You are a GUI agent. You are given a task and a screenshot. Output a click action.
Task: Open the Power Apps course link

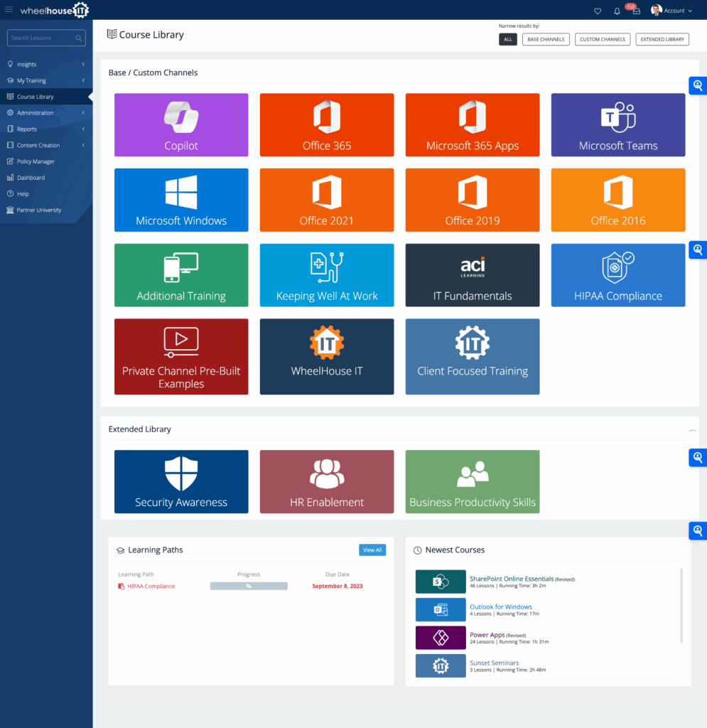487,635
